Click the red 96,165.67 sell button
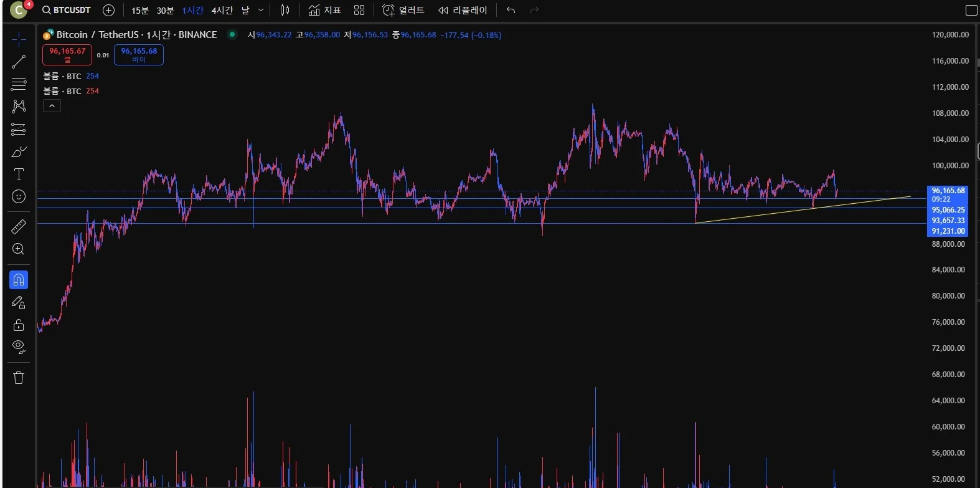The image size is (980, 488). point(67,55)
